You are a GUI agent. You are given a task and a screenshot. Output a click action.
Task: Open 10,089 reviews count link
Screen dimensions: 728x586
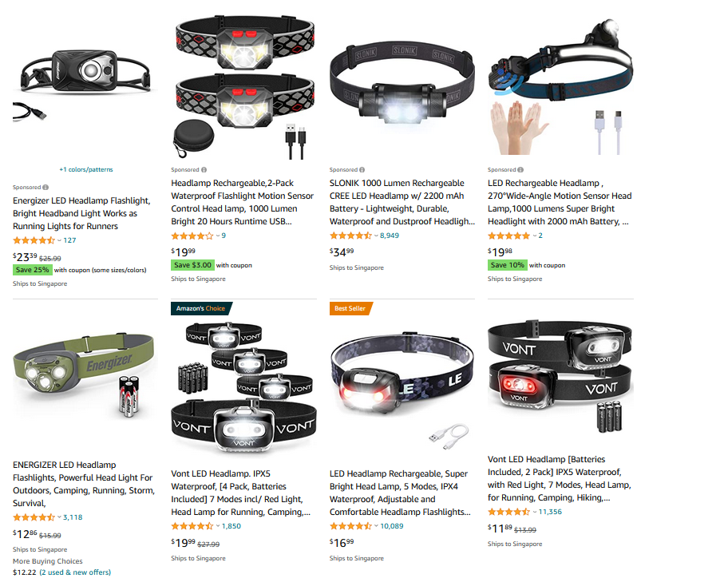tap(392, 526)
